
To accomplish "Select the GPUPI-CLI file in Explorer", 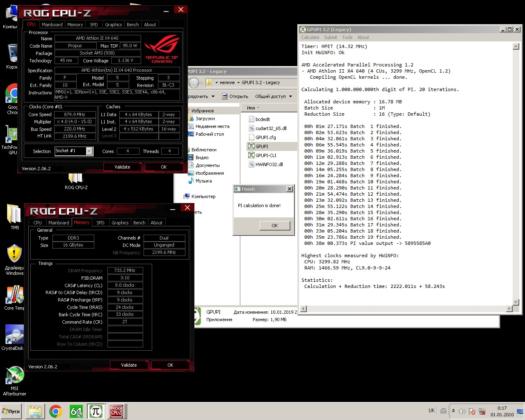I will pyautogui.click(x=262, y=155).
